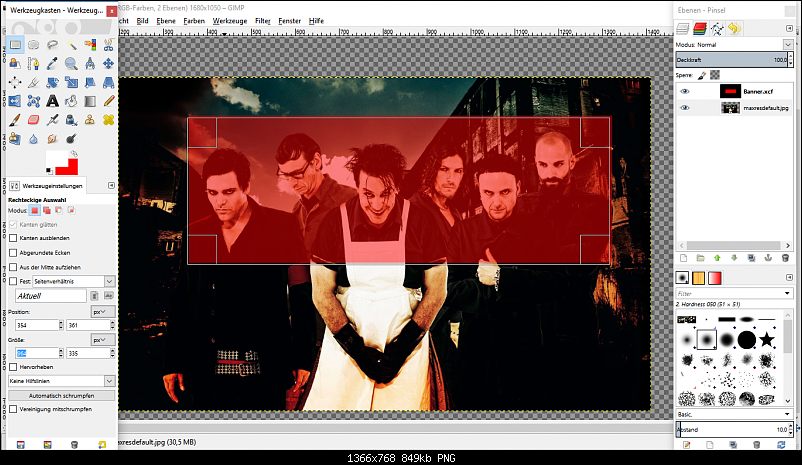
Task: Select the Paintbrush tool
Action: click(15, 120)
